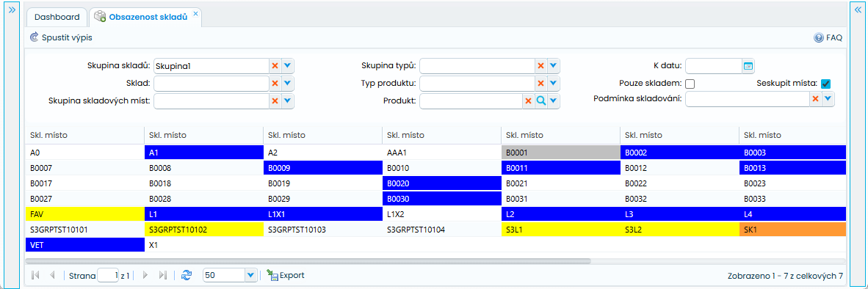Click cell B0013

click(x=792, y=167)
